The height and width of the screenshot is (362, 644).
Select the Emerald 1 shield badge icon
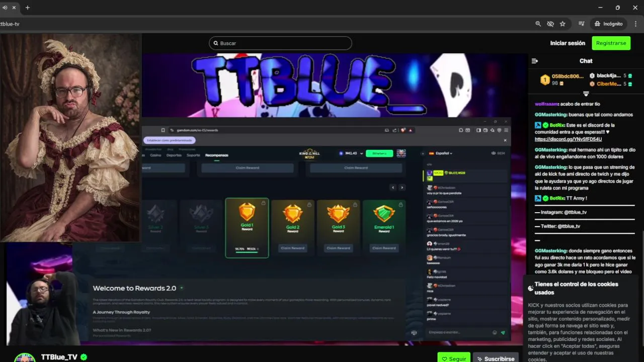384,214
